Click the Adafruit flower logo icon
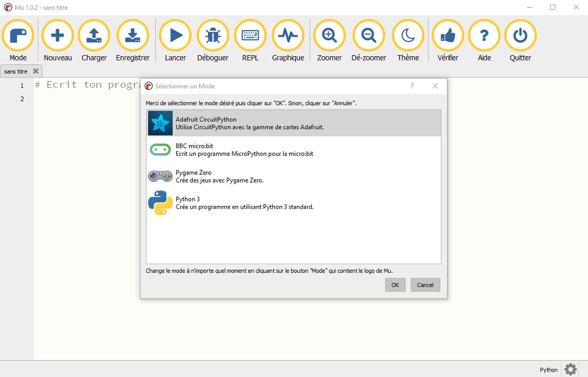The height and width of the screenshot is (377, 588). (160, 123)
